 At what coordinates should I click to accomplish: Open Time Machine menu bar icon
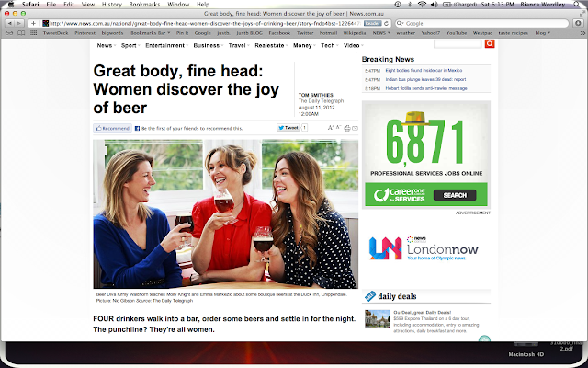pos(398,4)
